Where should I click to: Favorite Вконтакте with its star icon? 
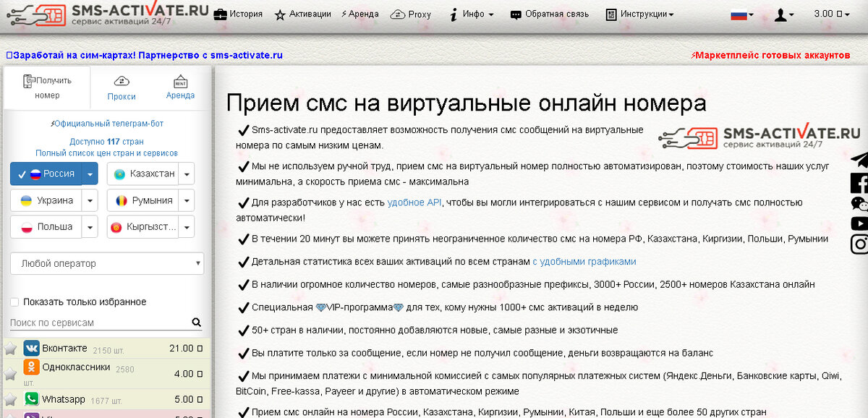tap(11, 349)
